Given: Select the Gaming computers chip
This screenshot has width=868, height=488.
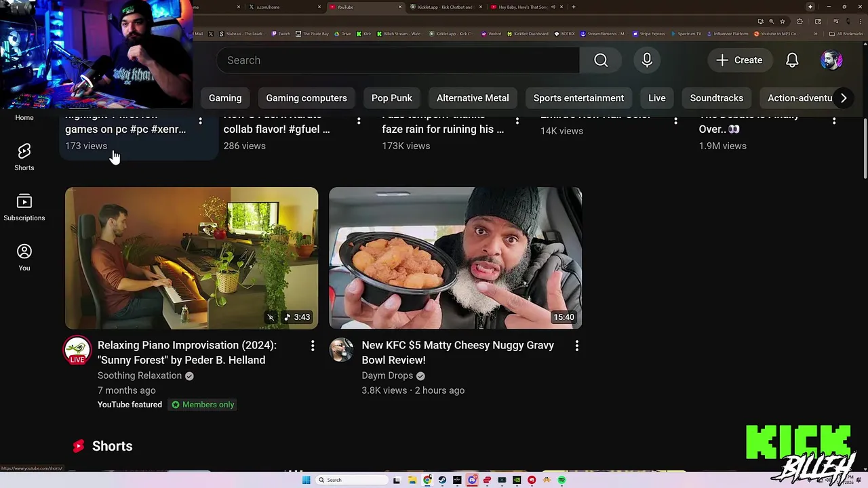Looking at the screenshot, I should 307,98.
